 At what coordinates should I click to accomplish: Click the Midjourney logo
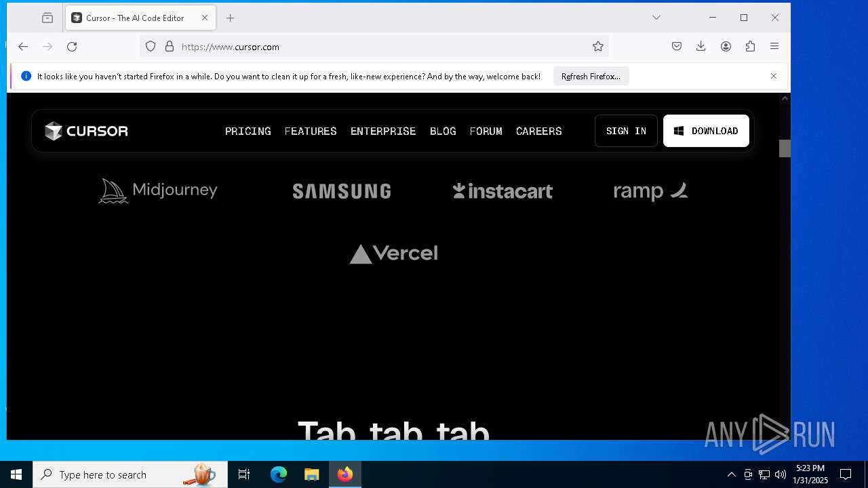pyautogui.click(x=158, y=191)
